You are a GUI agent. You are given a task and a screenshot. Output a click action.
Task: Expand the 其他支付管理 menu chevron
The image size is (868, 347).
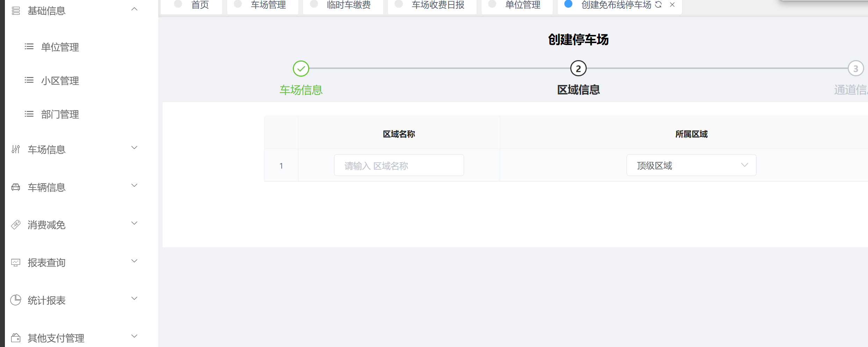134,336
